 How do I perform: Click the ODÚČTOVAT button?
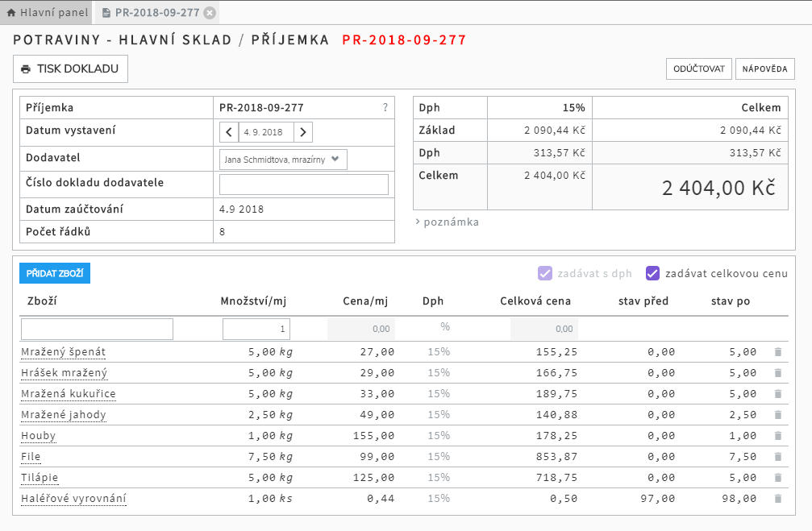click(x=698, y=69)
